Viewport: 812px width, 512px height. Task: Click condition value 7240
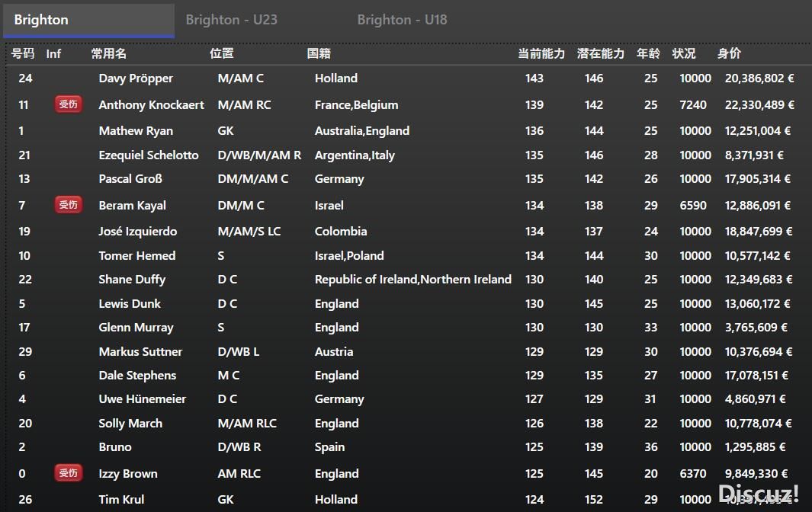[693, 104]
